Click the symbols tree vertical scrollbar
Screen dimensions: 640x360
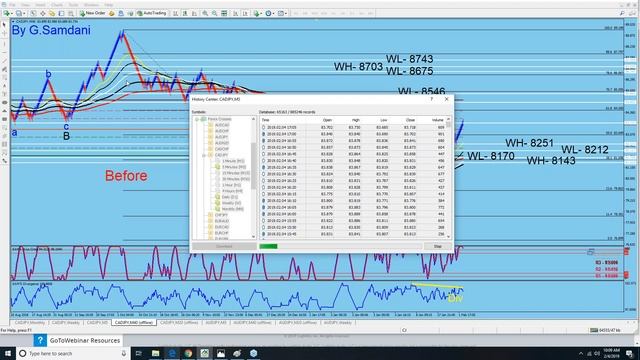click(x=253, y=178)
